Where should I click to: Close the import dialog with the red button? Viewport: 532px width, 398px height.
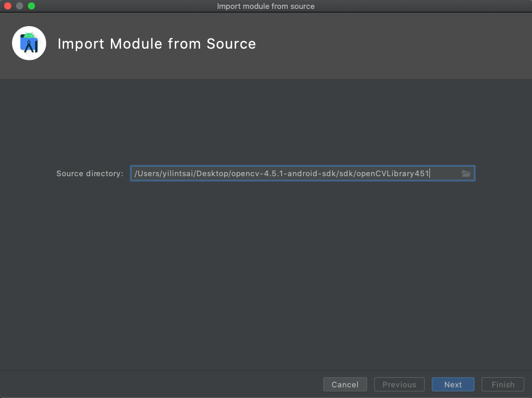pos(8,6)
